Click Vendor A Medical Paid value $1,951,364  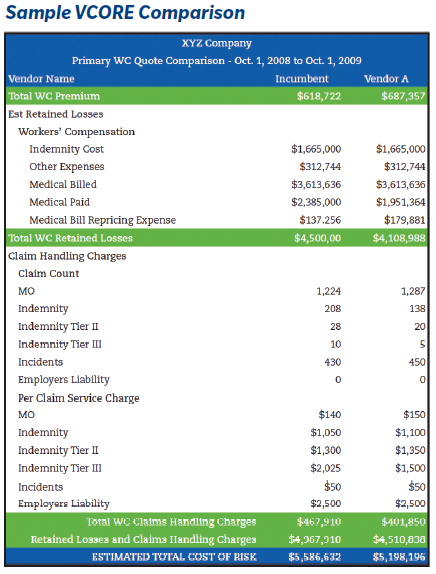[x=400, y=202]
